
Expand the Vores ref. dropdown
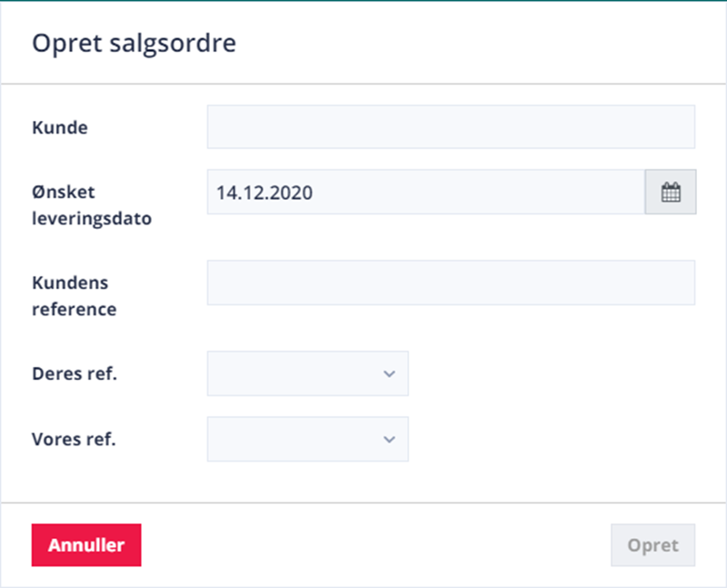pos(307,439)
